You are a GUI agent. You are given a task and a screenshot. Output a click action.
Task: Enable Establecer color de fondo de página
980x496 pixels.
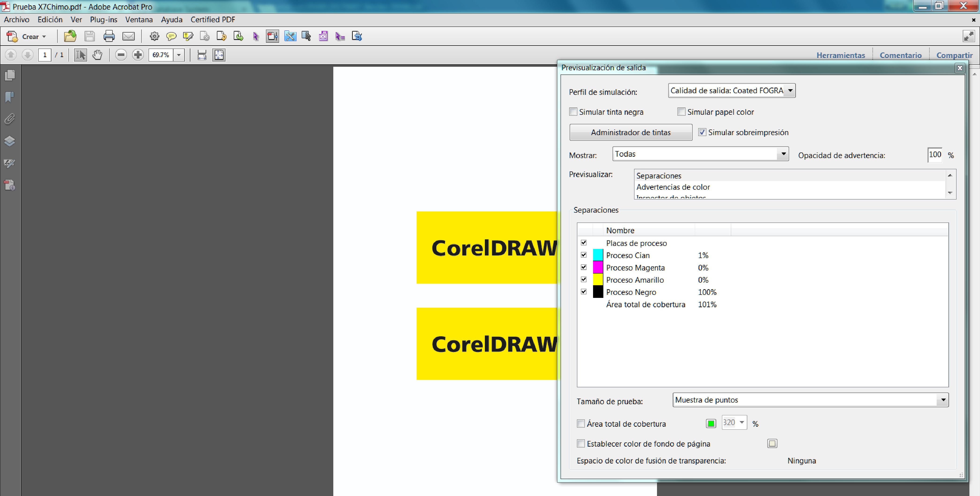[x=581, y=444]
